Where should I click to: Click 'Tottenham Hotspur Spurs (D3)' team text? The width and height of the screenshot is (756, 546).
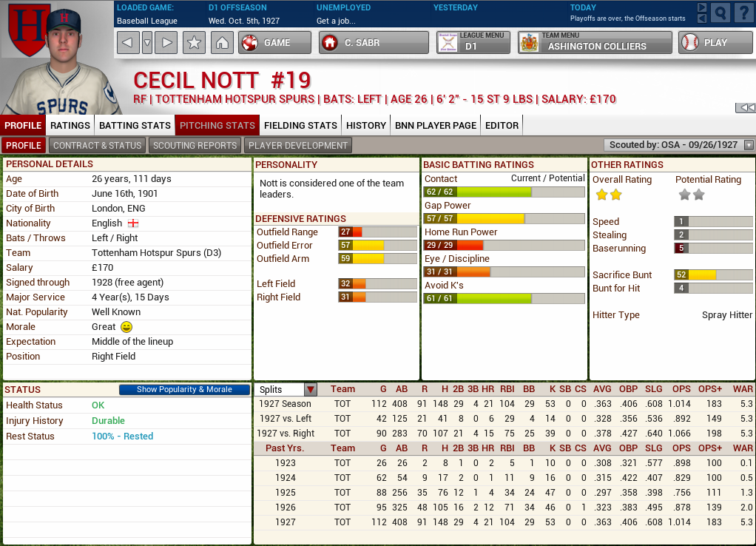(x=156, y=253)
